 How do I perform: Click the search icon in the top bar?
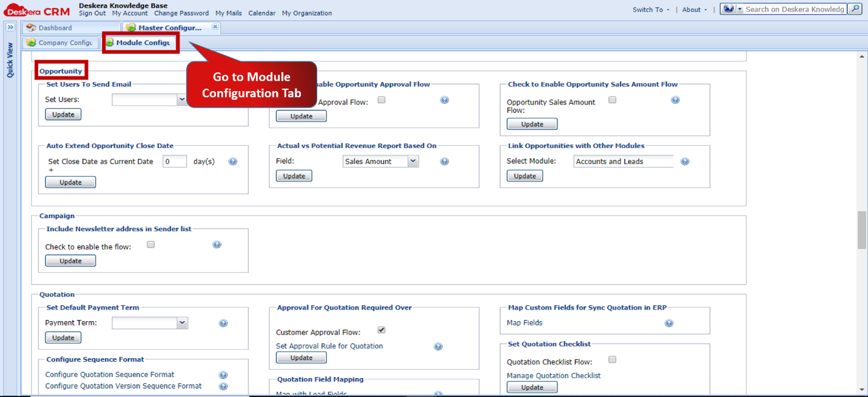(854, 9)
